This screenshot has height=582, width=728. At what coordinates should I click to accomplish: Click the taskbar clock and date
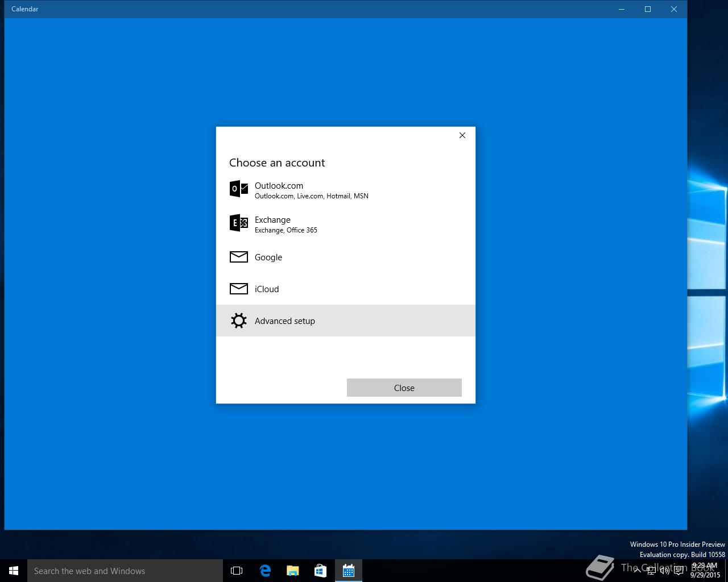tap(705, 571)
